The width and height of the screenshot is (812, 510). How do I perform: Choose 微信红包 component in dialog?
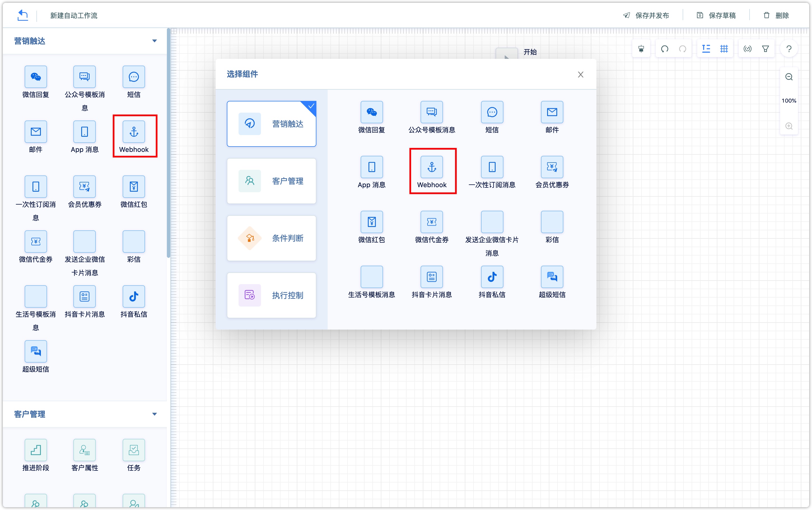pos(372,222)
